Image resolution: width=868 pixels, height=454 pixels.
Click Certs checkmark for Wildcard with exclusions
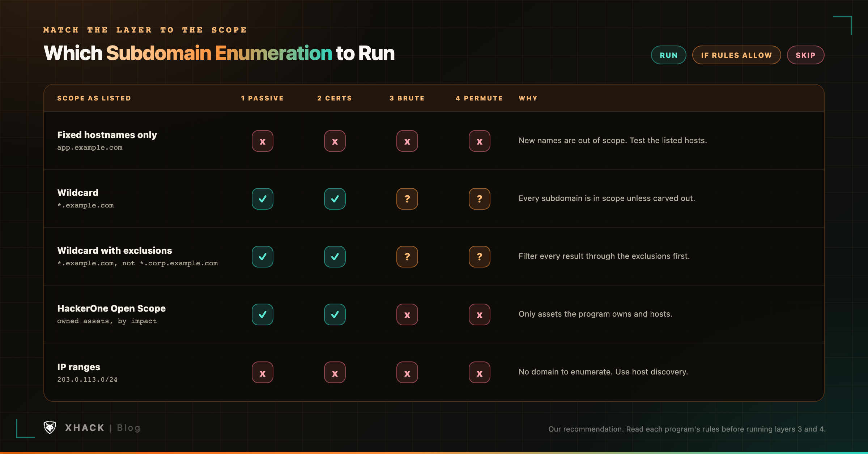(335, 257)
